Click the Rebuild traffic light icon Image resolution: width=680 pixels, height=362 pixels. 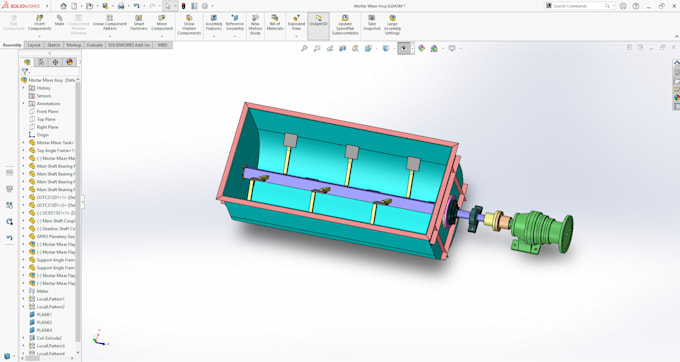point(183,6)
